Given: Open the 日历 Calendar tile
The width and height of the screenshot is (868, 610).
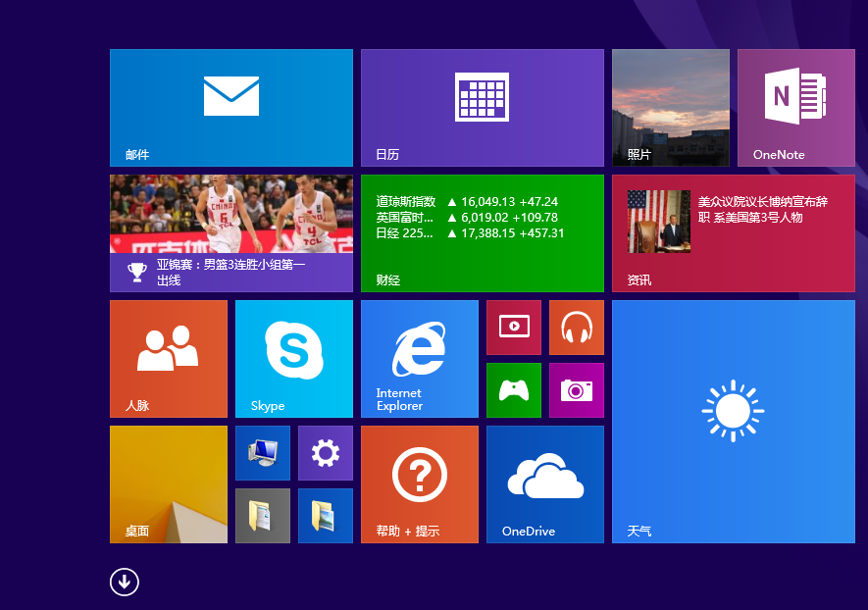Looking at the screenshot, I should [x=483, y=108].
